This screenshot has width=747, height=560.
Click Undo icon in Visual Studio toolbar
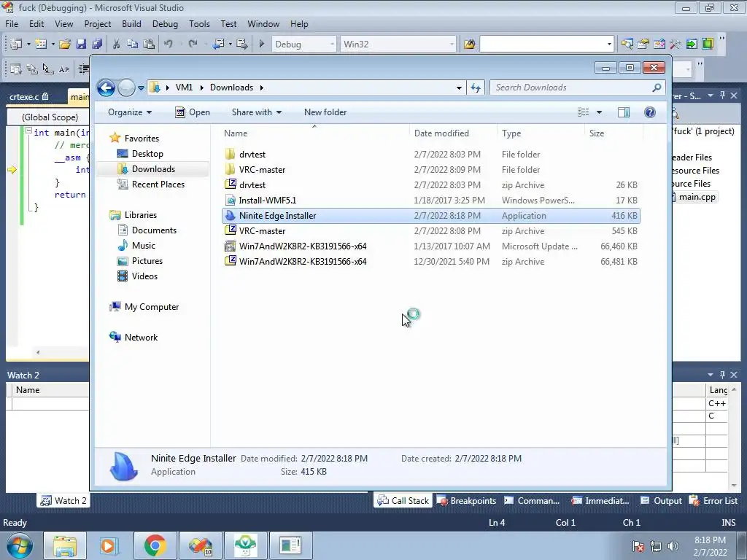tap(169, 44)
